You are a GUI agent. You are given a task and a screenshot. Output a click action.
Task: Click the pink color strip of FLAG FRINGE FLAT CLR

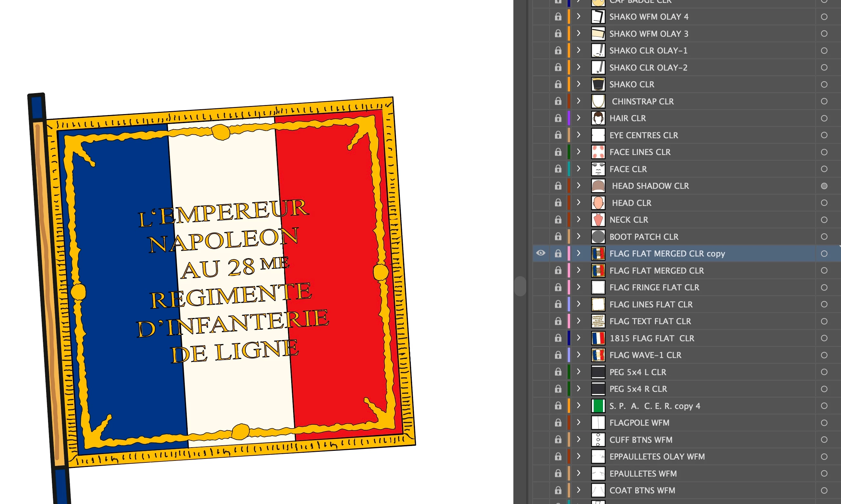click(569, 288)
